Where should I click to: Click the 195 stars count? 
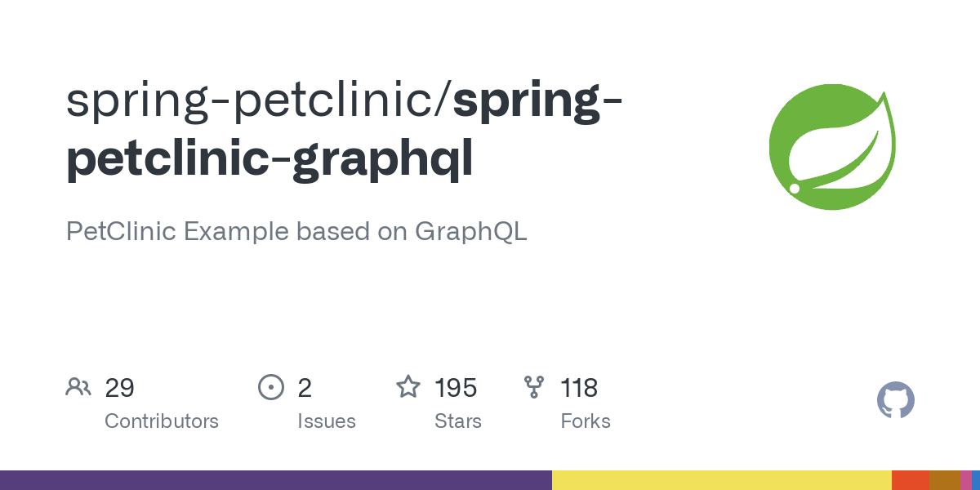pos(456,388)
